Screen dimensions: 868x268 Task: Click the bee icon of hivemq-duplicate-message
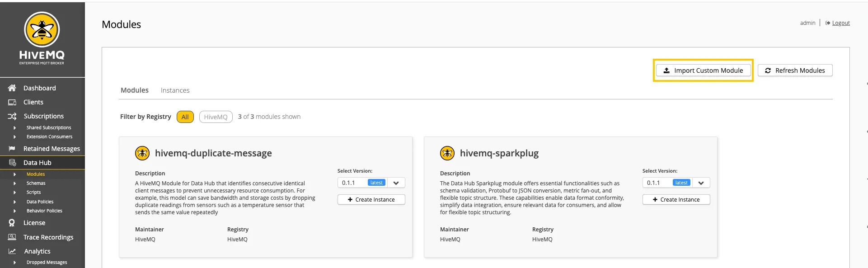tap(142, 153)
